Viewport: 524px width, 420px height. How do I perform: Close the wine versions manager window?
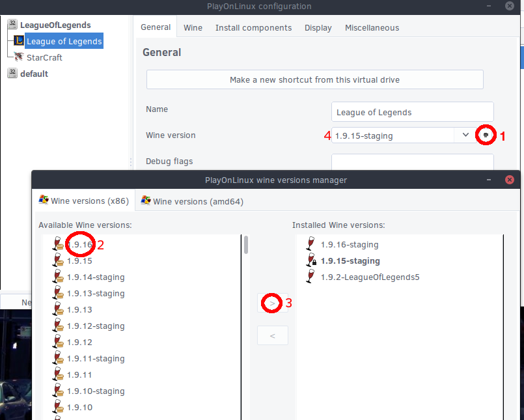509,180
